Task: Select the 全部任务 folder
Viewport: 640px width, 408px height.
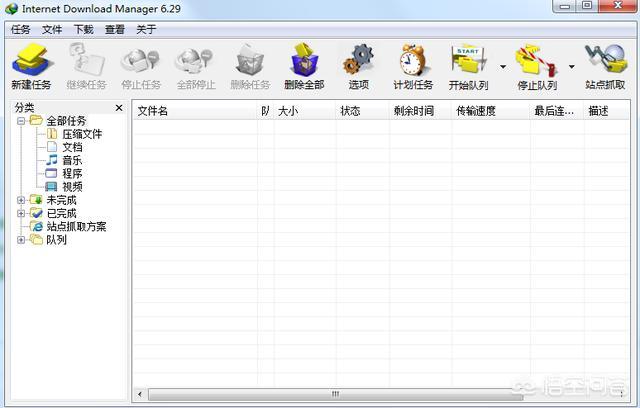Action: point(58,121)
